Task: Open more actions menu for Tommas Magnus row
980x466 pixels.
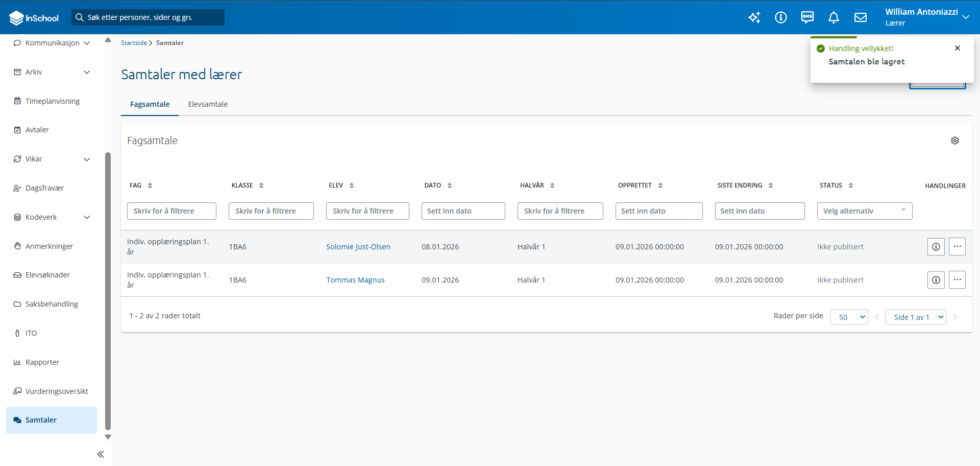Action: point(958,280)
